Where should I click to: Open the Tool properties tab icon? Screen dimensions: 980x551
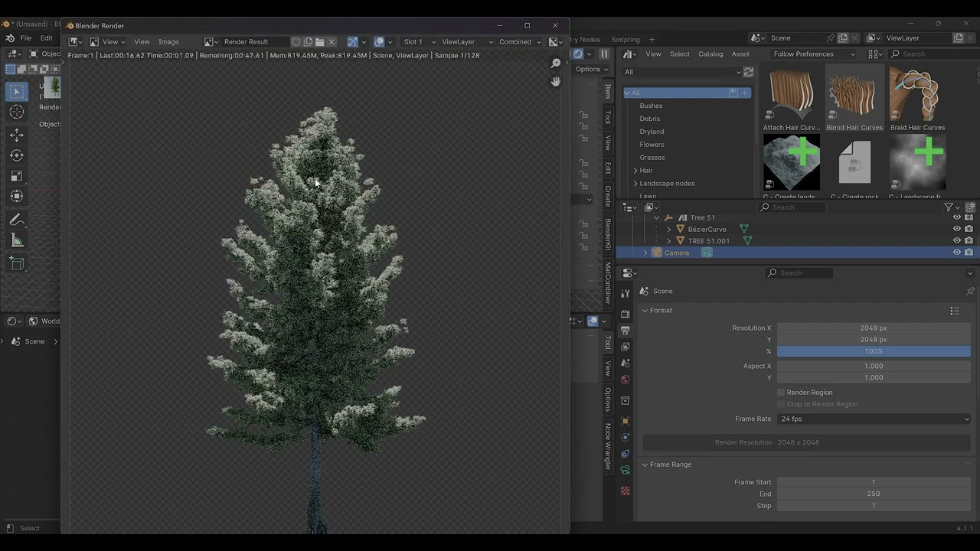coord(626,294)
